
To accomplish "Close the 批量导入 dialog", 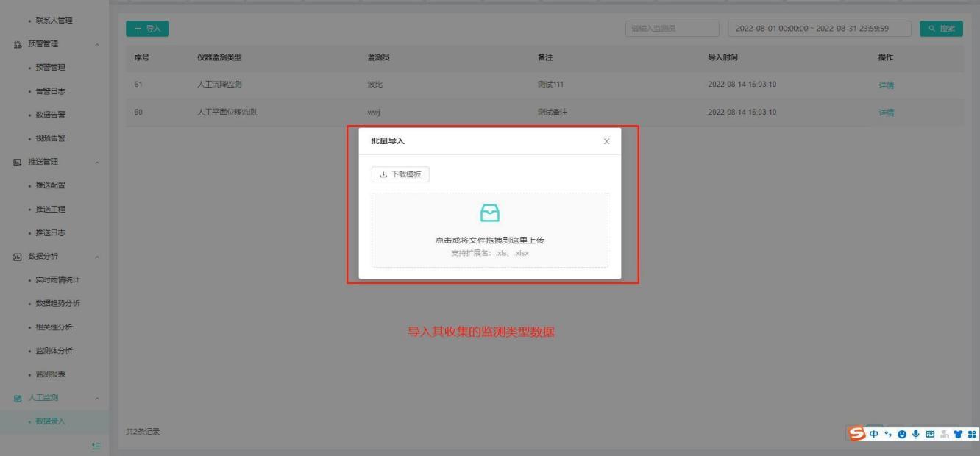I will (x=606, y=141).
